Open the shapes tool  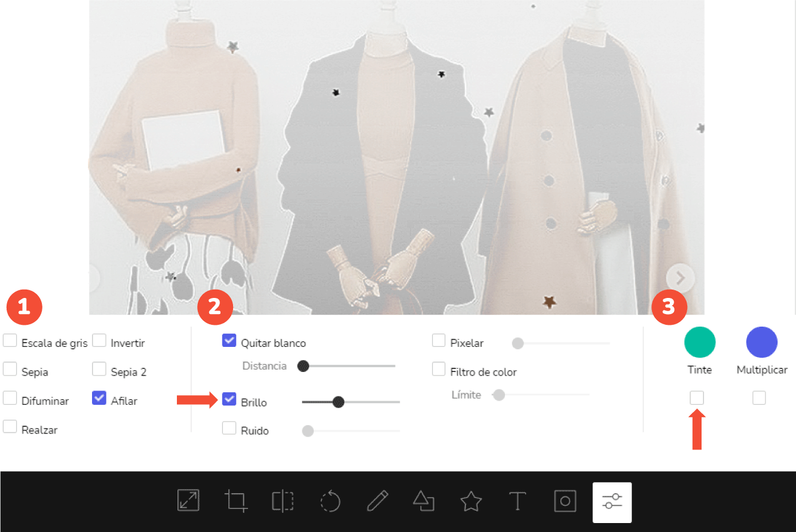424,500
